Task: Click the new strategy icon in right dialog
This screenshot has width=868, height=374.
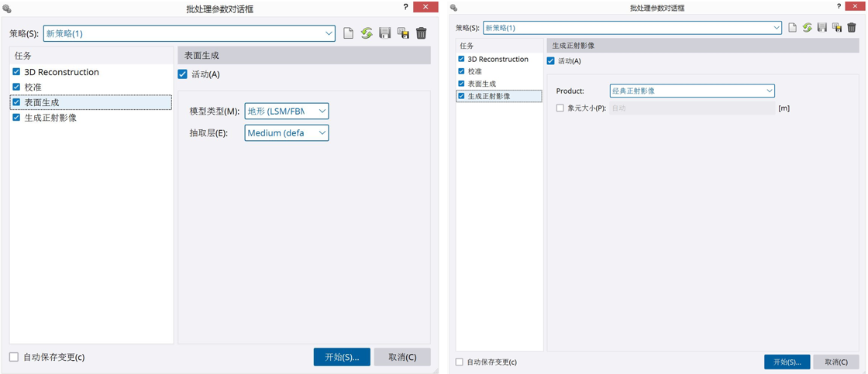Action: tap(793, 28)
